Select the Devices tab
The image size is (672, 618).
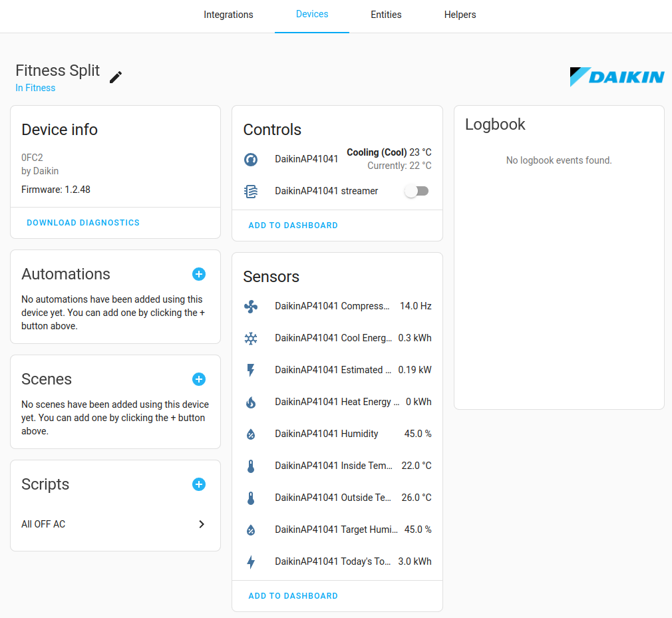click(312, 14)
